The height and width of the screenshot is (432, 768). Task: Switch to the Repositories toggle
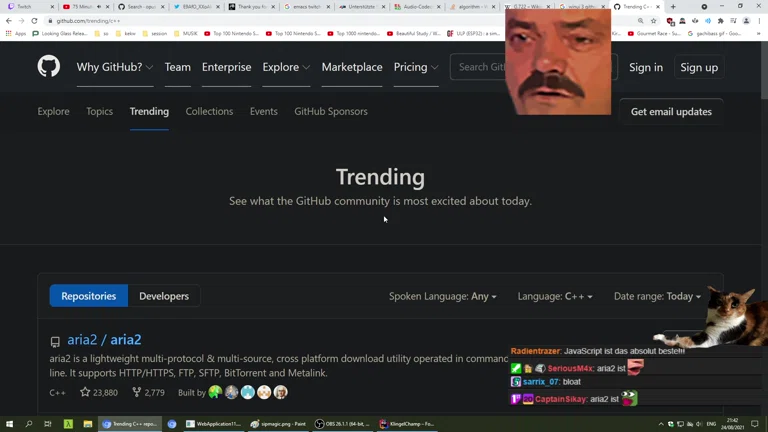(x=88, y=296)
